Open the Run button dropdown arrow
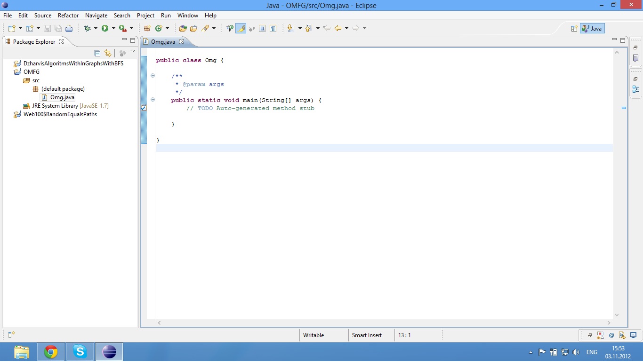Image resolution: width=643 pixels, height=364 pixels. (x=113, y=28)
